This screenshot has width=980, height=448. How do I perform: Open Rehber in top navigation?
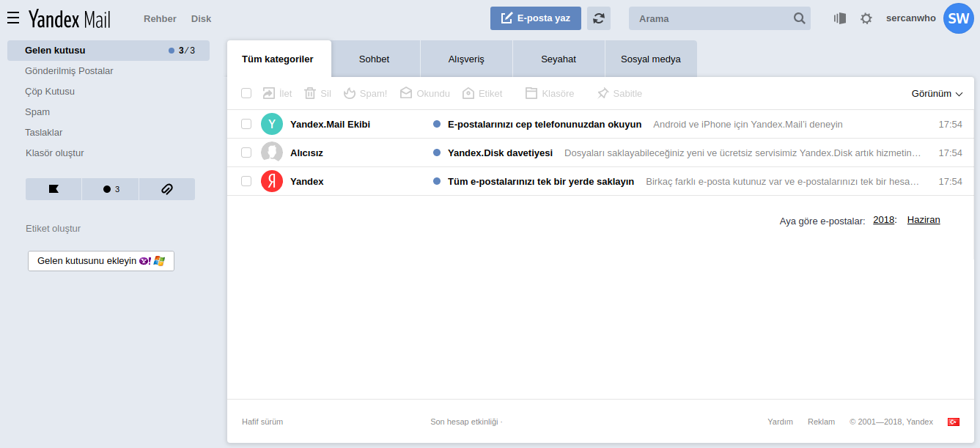coord(160,19)
